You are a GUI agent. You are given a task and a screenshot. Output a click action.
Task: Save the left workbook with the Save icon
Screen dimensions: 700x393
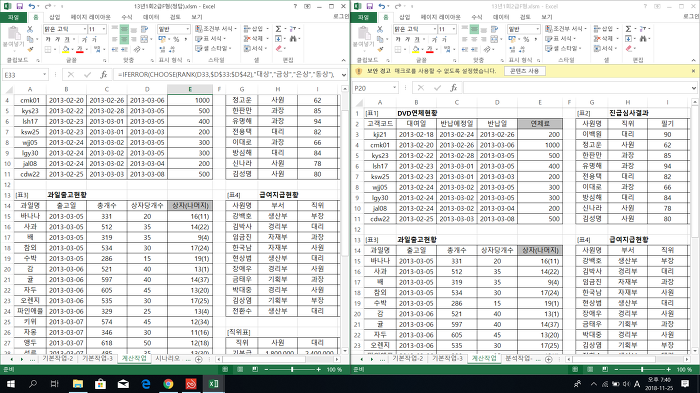tap(19, 6)
